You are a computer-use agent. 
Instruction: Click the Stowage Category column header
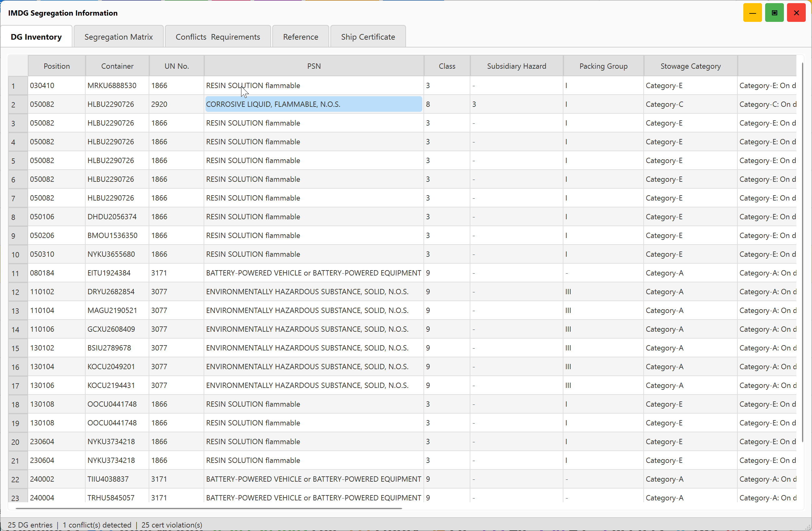691,66
